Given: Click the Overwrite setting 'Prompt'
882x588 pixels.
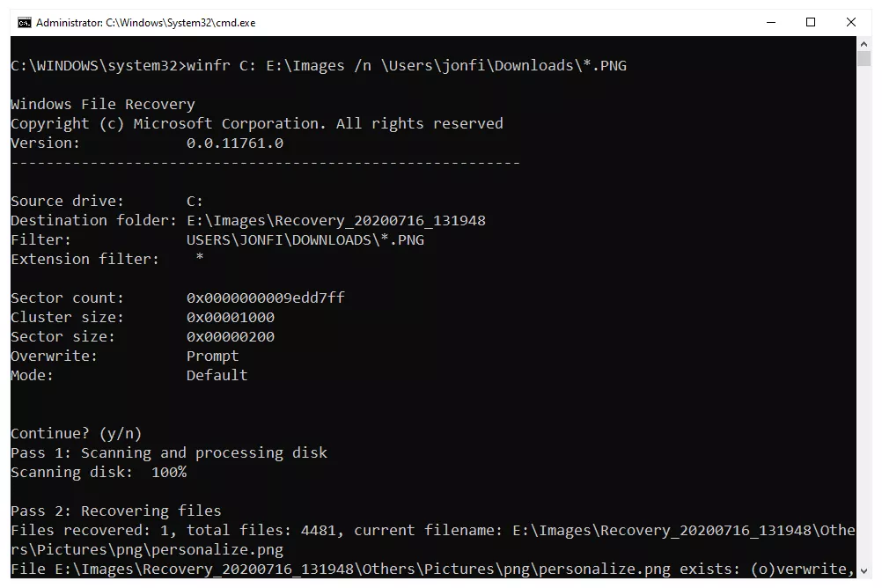Looking at the screenshot, I should pyautogui.click(x=213, y=356).
